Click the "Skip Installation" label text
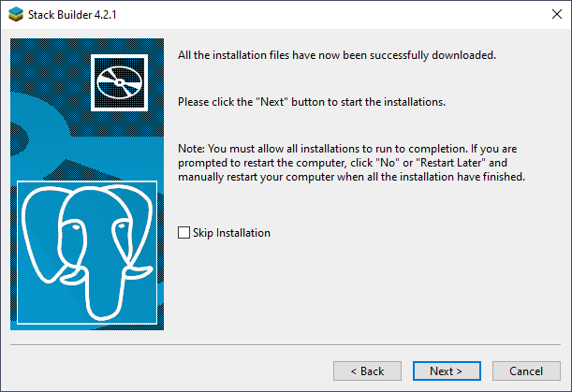Screen dimensions: 572x392 [x=231, y=233]
